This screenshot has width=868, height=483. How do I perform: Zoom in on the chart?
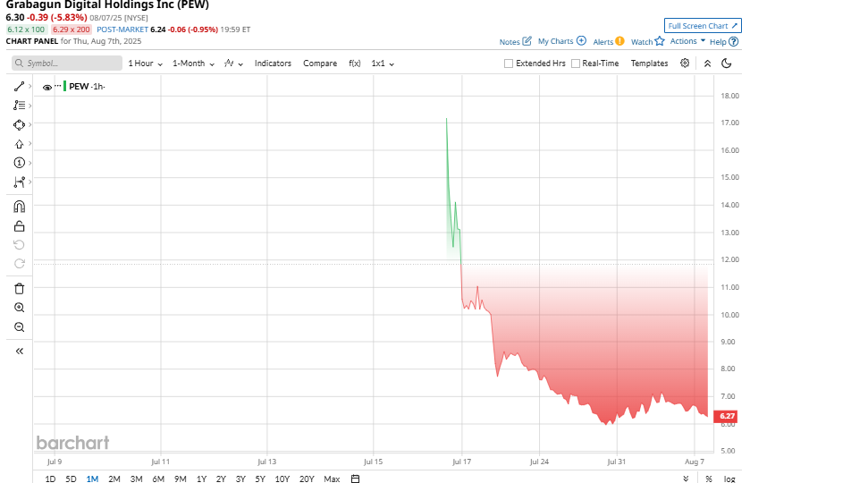(x=20, y=308)
